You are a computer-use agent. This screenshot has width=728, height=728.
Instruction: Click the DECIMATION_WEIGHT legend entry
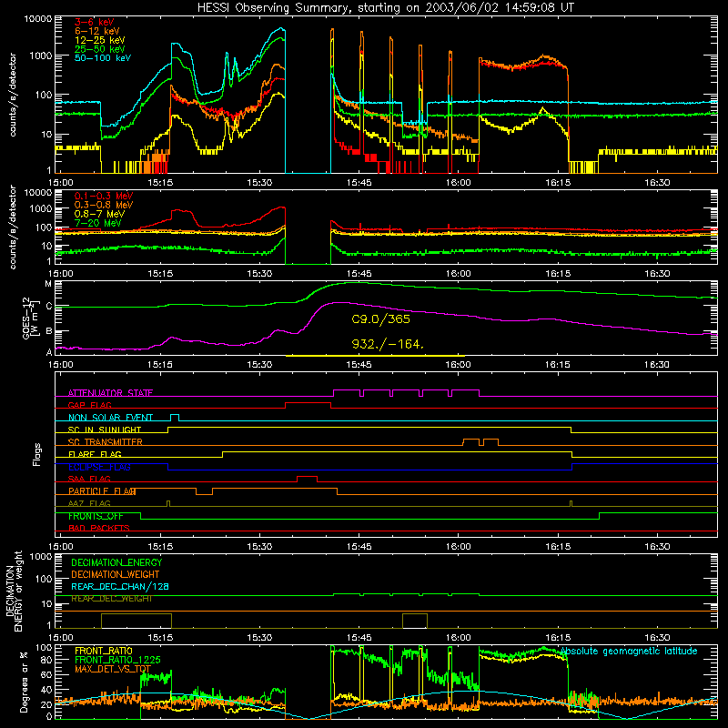[x=116, y=574]
